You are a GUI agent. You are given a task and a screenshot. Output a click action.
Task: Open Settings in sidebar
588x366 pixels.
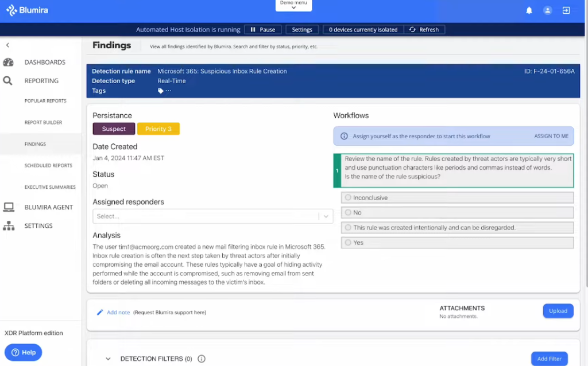pyautogui.click(x=38, y=225)
